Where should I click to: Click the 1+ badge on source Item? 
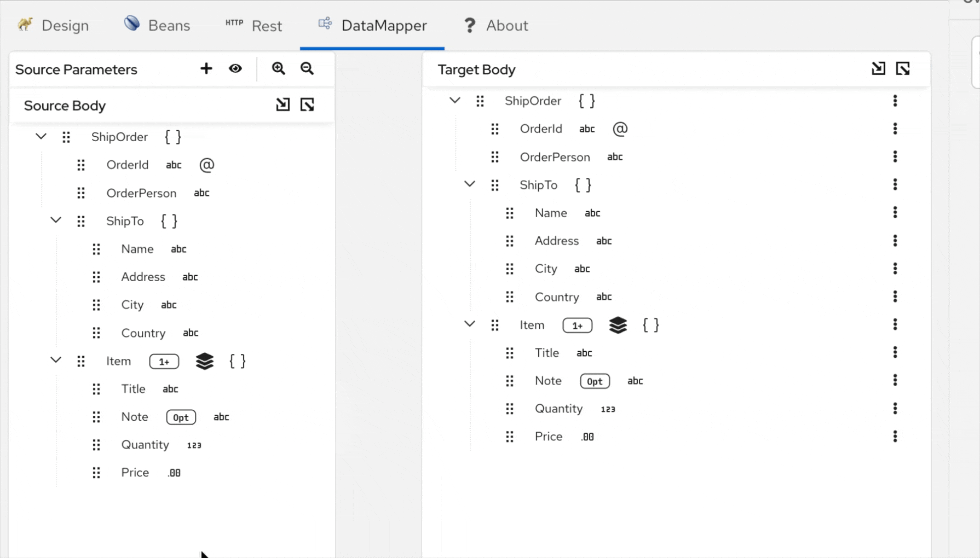click(164, 362)
